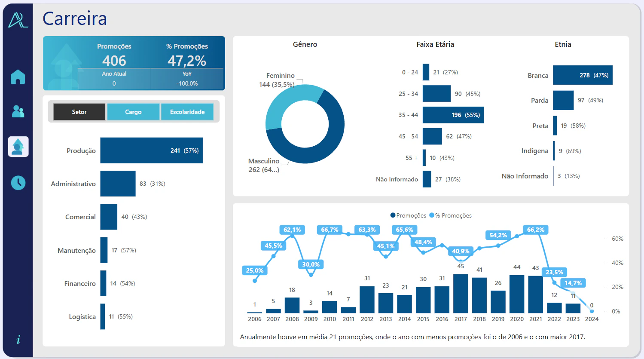Click the 2012 bar with 31 promotions
The height and width of the screenshot is (359, 644).
(x=367, y=299)
